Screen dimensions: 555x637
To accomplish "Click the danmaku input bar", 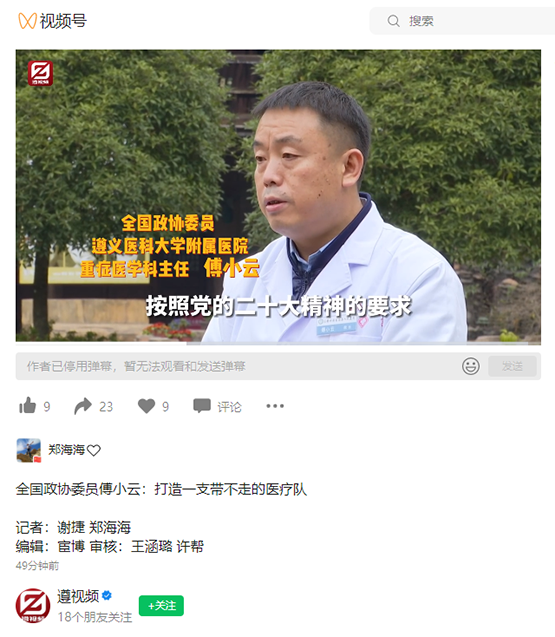I will click(238, 366).
